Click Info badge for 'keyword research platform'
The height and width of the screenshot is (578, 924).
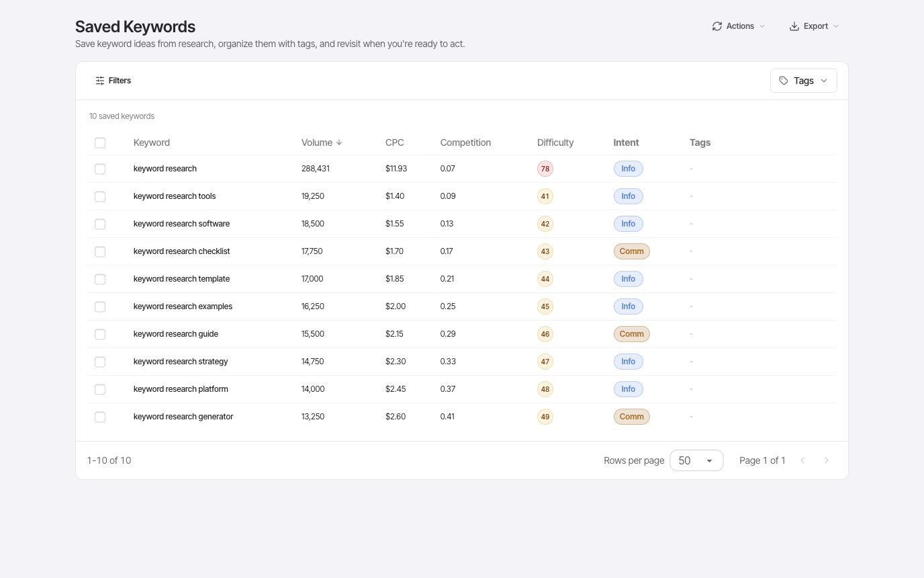coord(629,389)
